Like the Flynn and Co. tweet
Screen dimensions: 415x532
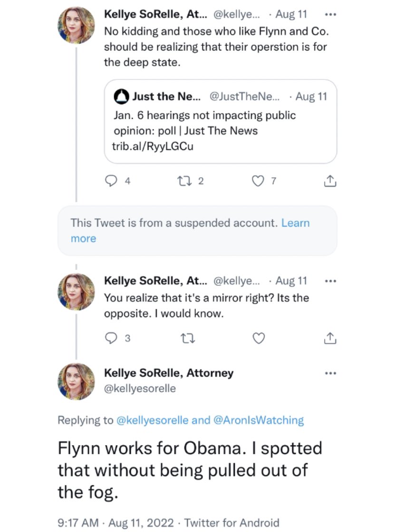(x=257, y=181)
